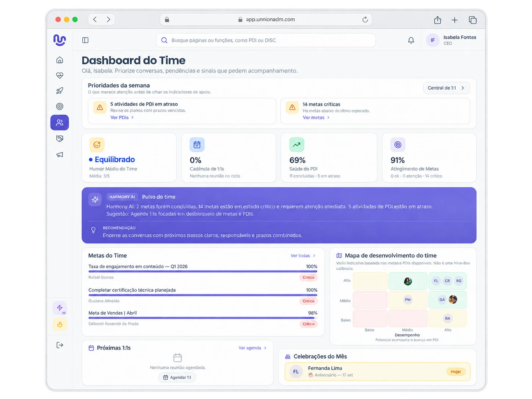The image size is (532, 399).
Task: Click the Unnion logo
Action: [x=60, y=40]
